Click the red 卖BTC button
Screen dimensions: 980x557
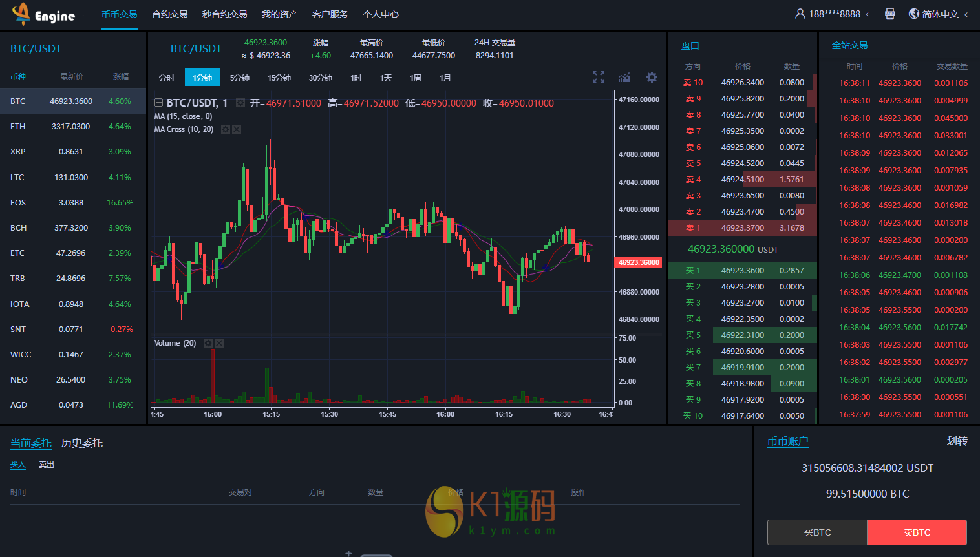coord(917,532)
